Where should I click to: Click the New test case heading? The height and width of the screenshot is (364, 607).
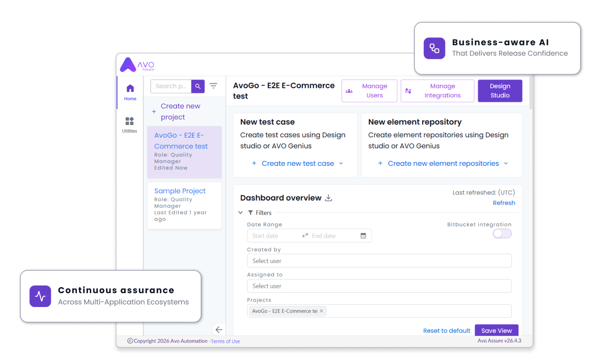pyautogui.click(x=267, y=122)
